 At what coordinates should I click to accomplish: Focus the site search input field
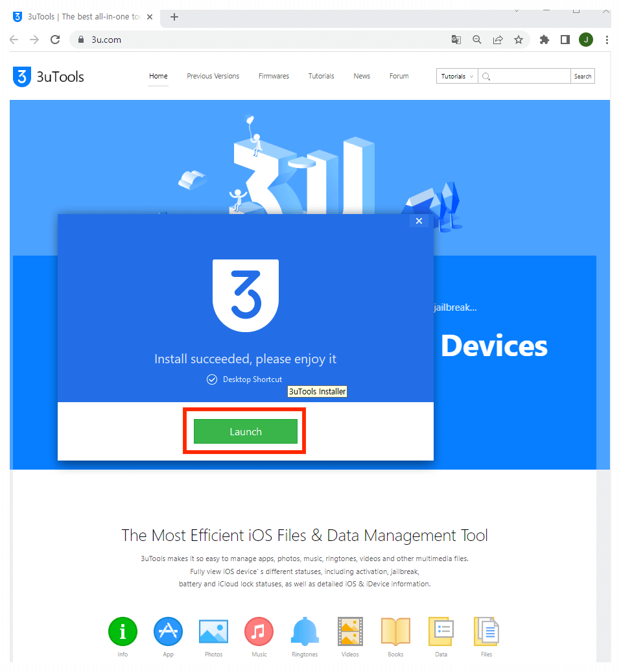pyautogui.click(x=524, y=77)
